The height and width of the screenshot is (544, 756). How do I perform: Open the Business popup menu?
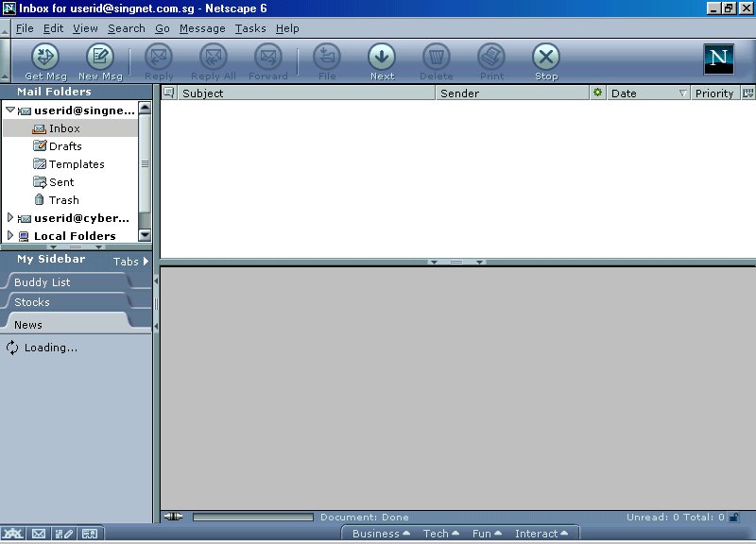click(x=381, y=534)
